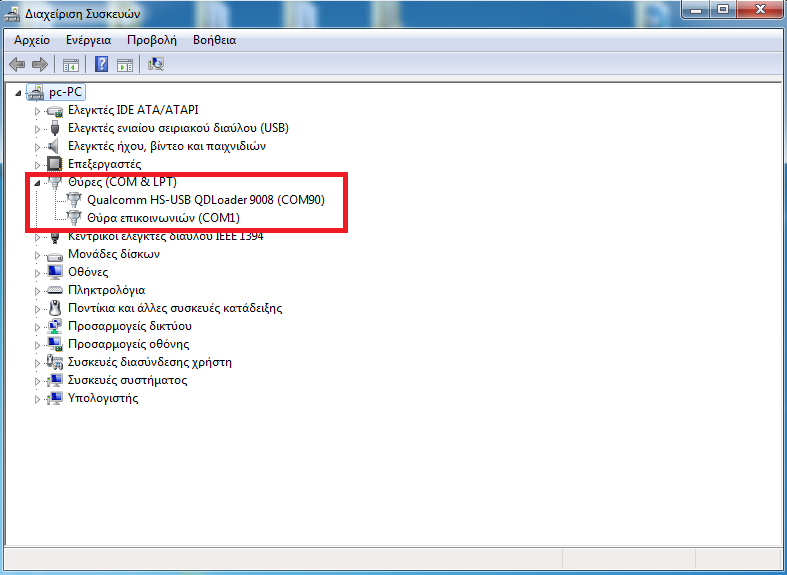Image resolution: width=787 pixels, height=575 pixels.
Task: Click the Qualcomm QDLoader port icon
Action: 74,200
